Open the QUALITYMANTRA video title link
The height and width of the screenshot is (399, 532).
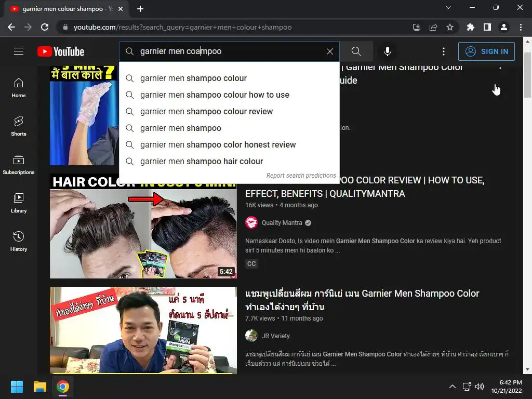click(365, 187)
